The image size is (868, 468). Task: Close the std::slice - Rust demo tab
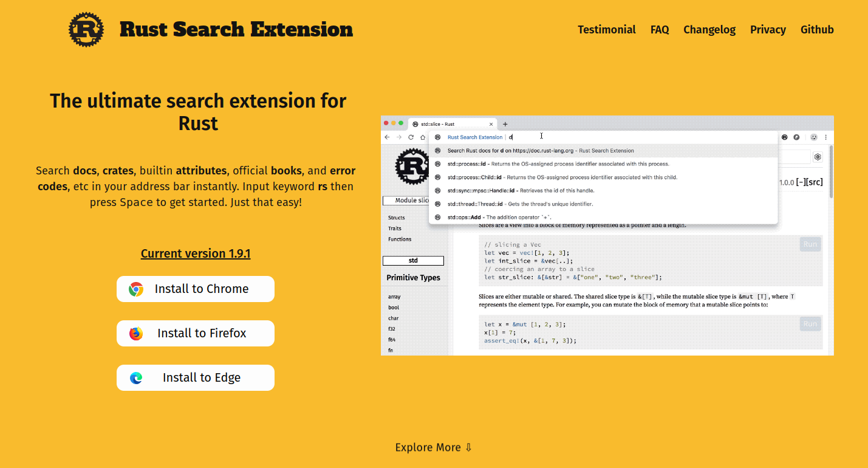(x=491, y=124)
